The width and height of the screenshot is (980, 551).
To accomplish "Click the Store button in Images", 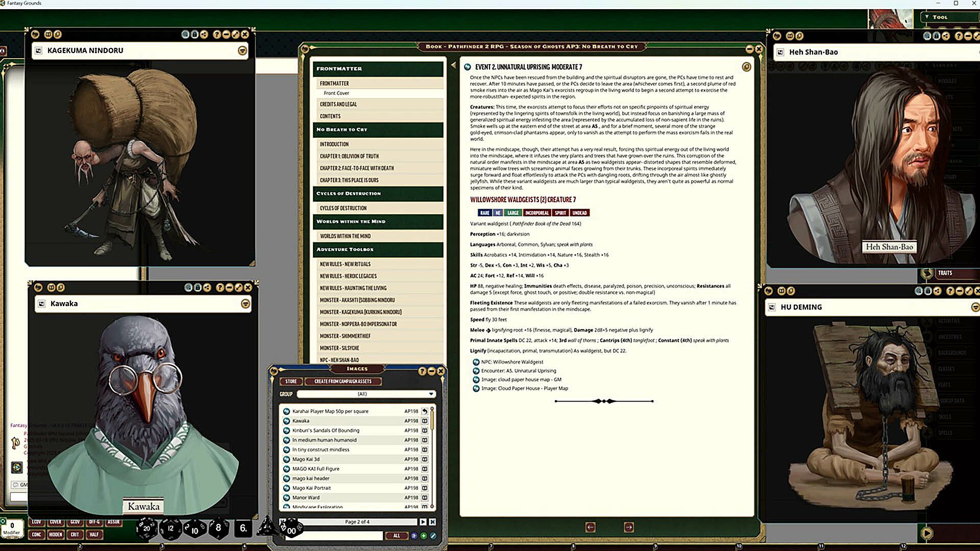I will pyautogui.click(x=290, y=382).
